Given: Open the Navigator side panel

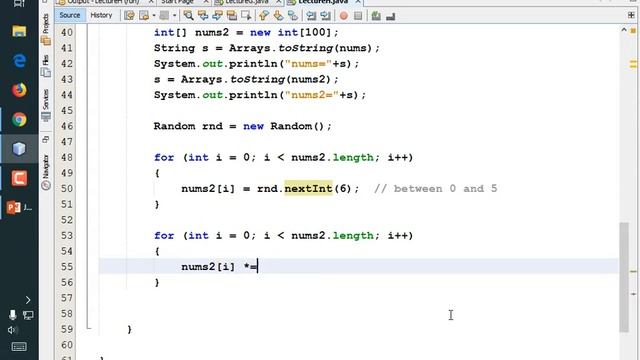Looking at the screenshot, I should point(46,172).
